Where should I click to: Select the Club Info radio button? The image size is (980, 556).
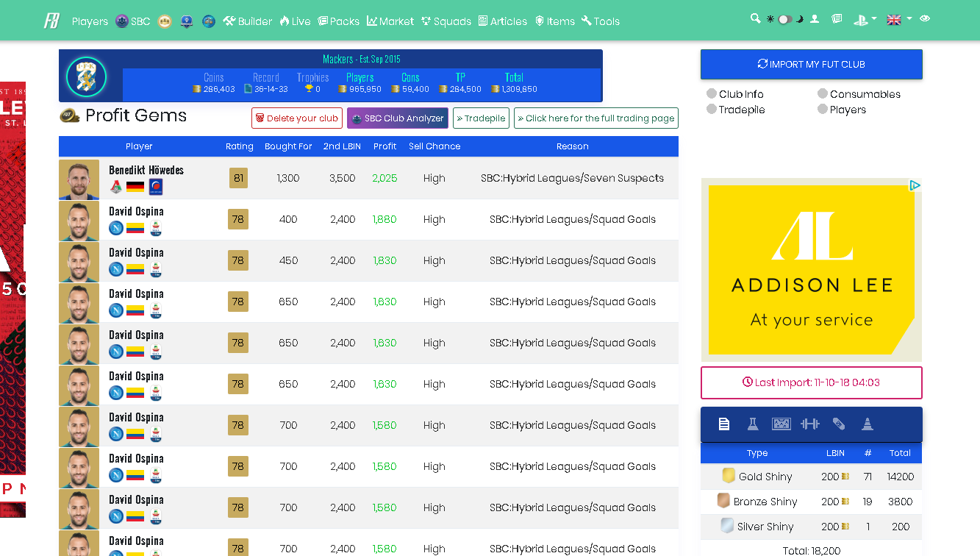click(x=712, y=94)
